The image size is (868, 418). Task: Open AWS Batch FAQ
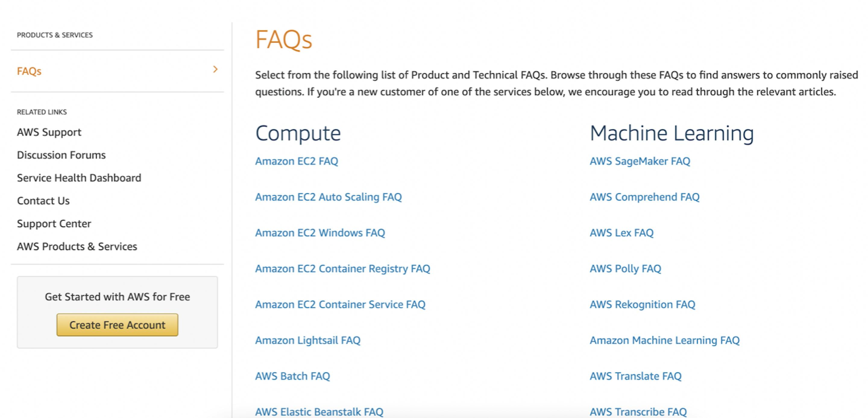tap(292, 376)
